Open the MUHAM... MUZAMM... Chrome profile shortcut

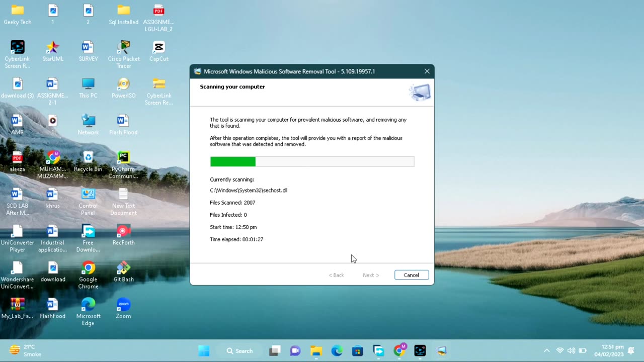pyautogui.click(x=53, y=165)
